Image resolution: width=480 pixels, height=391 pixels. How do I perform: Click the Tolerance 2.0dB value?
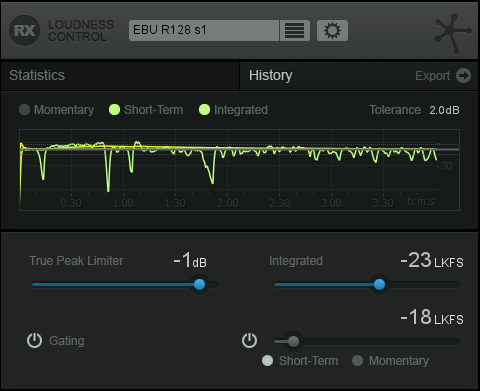click(444, 110)
